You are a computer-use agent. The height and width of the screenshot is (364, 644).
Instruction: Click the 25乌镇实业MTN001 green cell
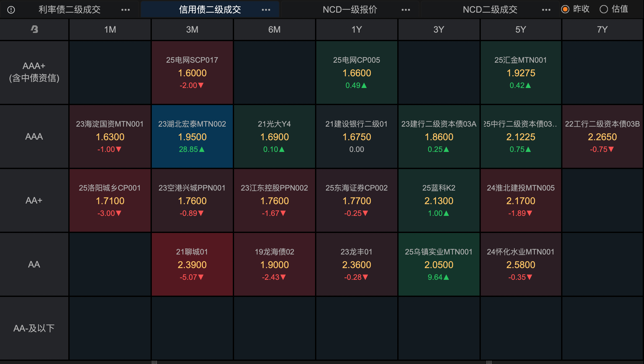pos(439,264)
